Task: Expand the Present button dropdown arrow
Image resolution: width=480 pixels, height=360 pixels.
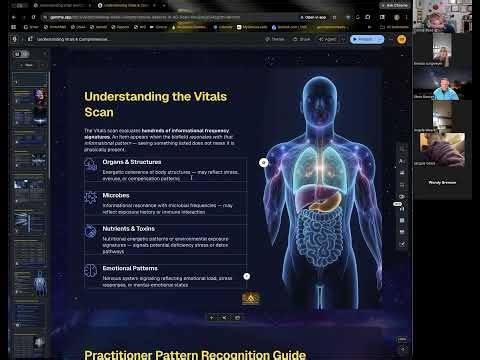Action: (x=380, y=39)
